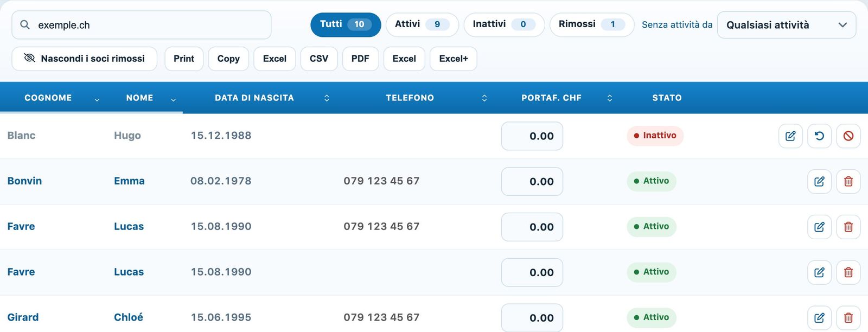The height and width of the screenshot is (332, 868).
Task: Delete the Girard Chloé member
Action: pos(848,318)
